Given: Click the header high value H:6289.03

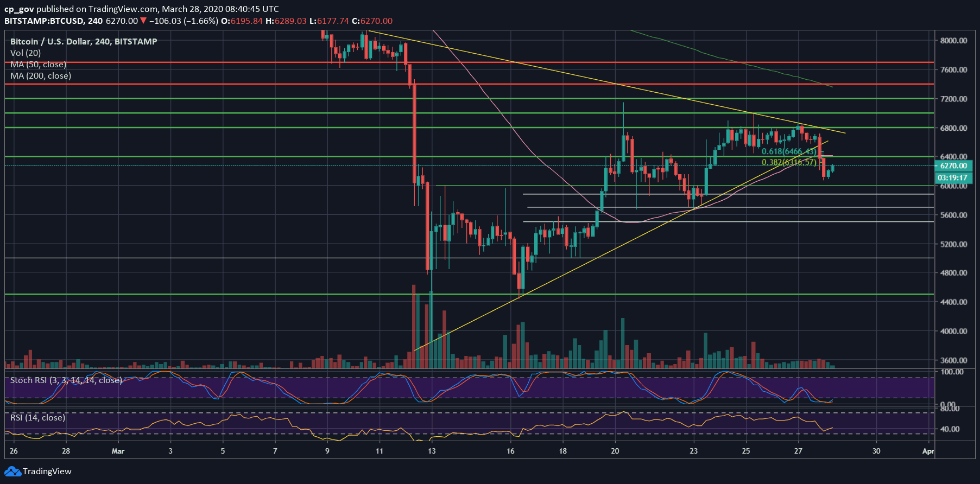Looking at the screenshot, I should pos(286,21).
